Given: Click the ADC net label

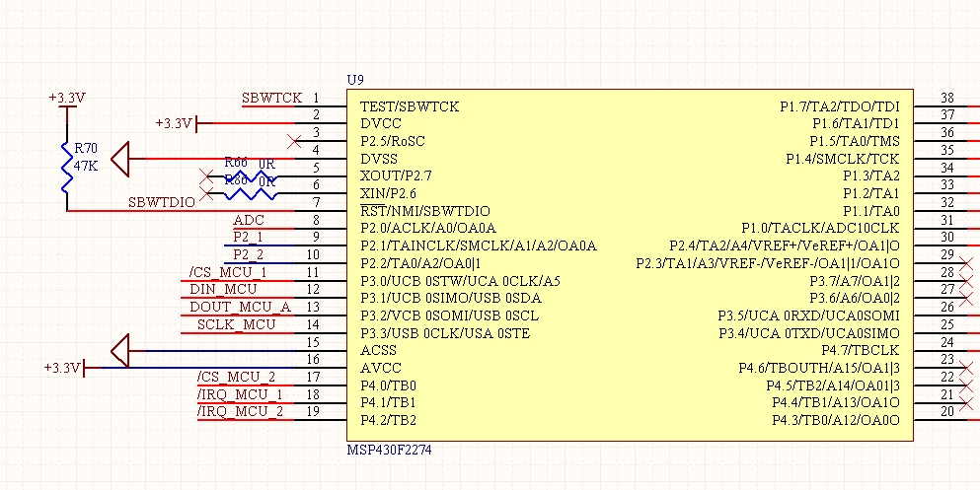Looking at the screenshot, I should tap(249, 220).
